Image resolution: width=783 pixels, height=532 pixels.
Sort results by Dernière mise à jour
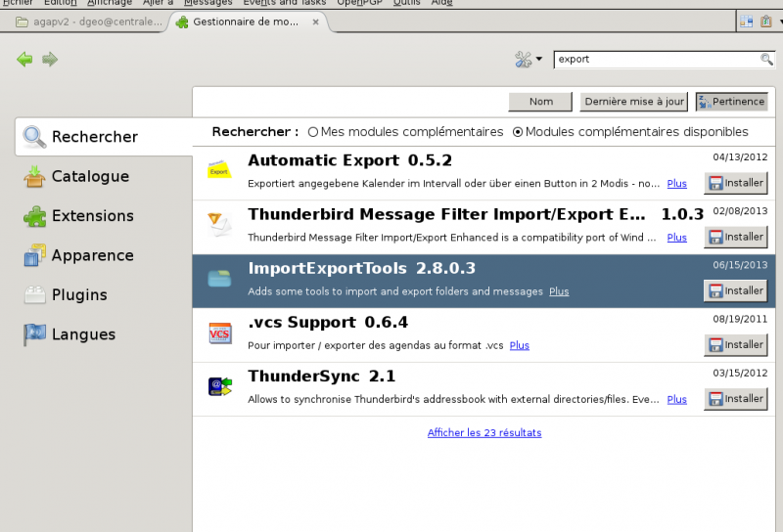coord(633,102)
